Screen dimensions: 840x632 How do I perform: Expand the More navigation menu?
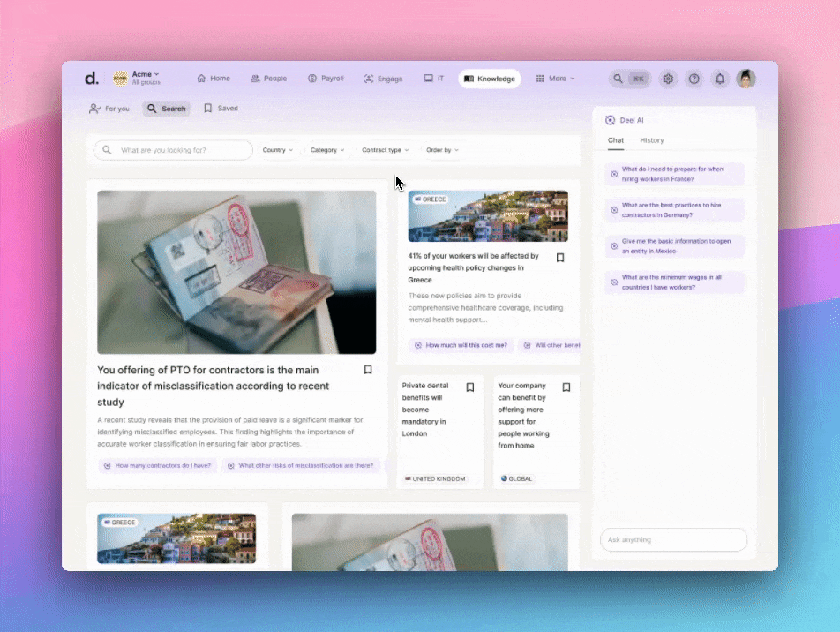[556, 79]
